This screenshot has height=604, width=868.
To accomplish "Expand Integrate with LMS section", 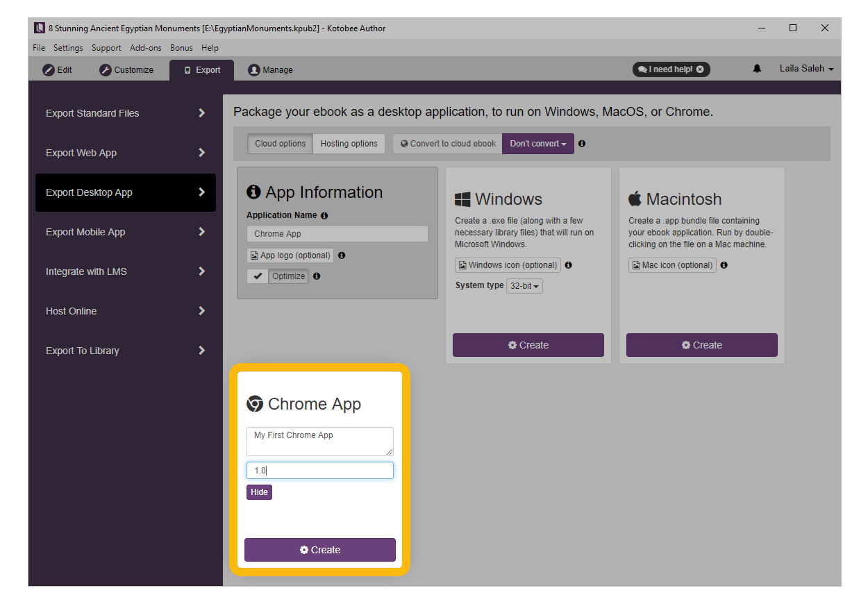I will 126,271.
